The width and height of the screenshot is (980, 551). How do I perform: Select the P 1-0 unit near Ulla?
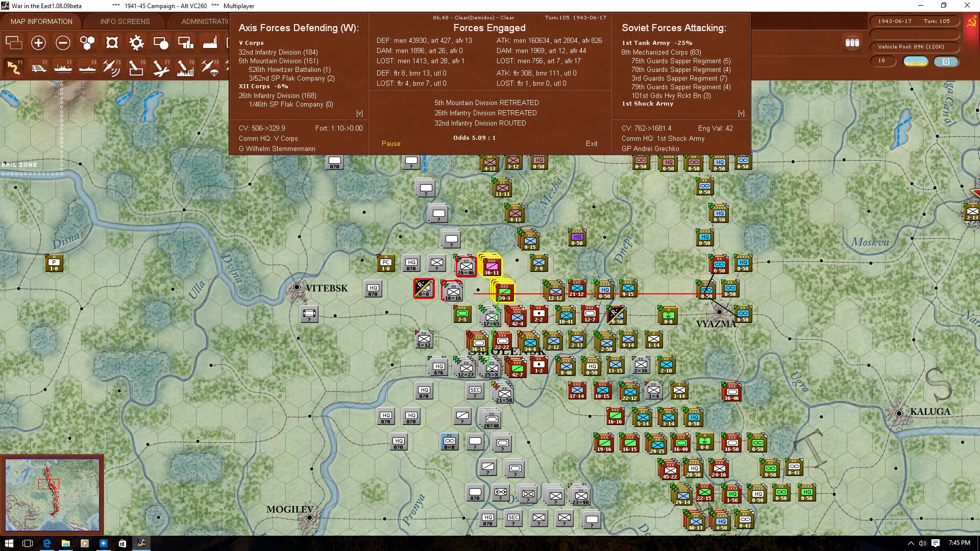coord(54,263)
